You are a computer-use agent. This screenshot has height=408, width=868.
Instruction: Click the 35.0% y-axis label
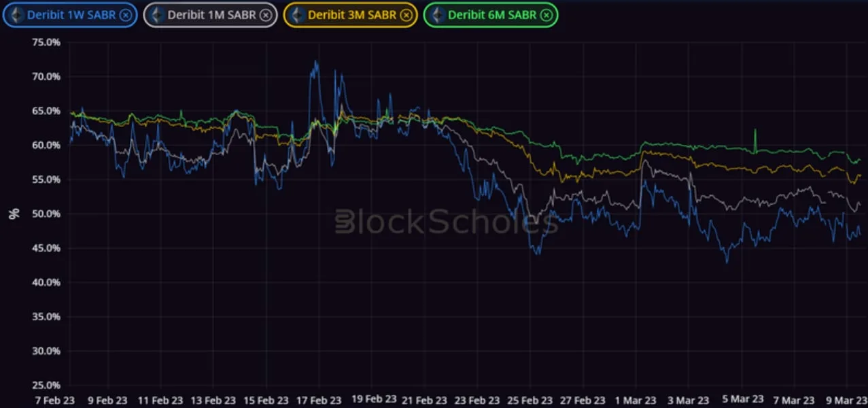click(46, 317)
